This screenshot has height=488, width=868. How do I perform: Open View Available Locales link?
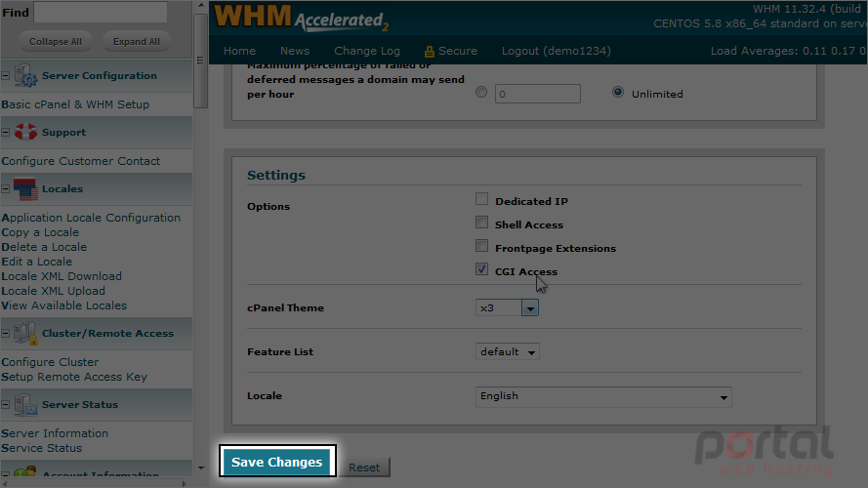tap(63, 305)
